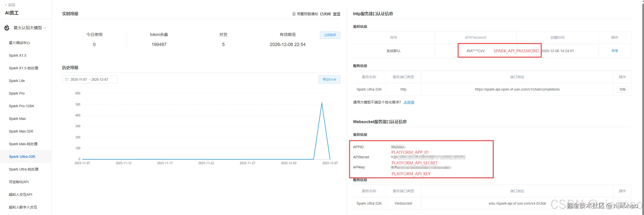Open 可定制化API in sidebar
This screenshot has width=644, height=215.
[19, 182]
